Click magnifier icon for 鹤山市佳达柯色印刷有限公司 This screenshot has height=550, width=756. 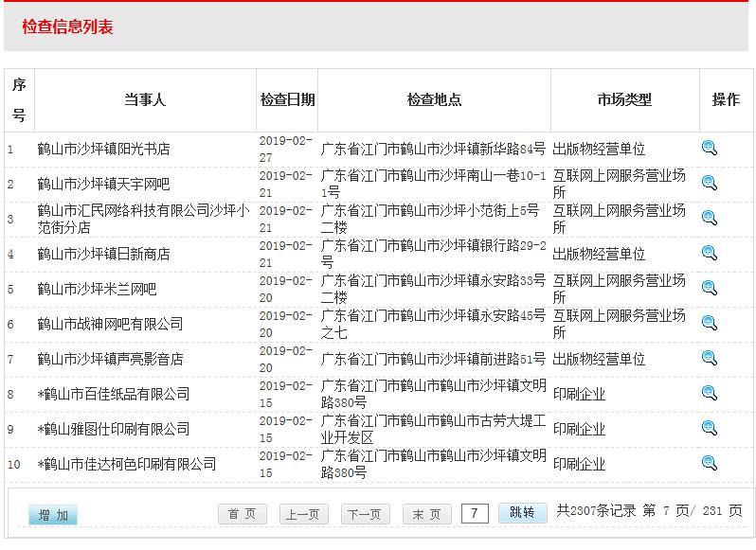709,463
